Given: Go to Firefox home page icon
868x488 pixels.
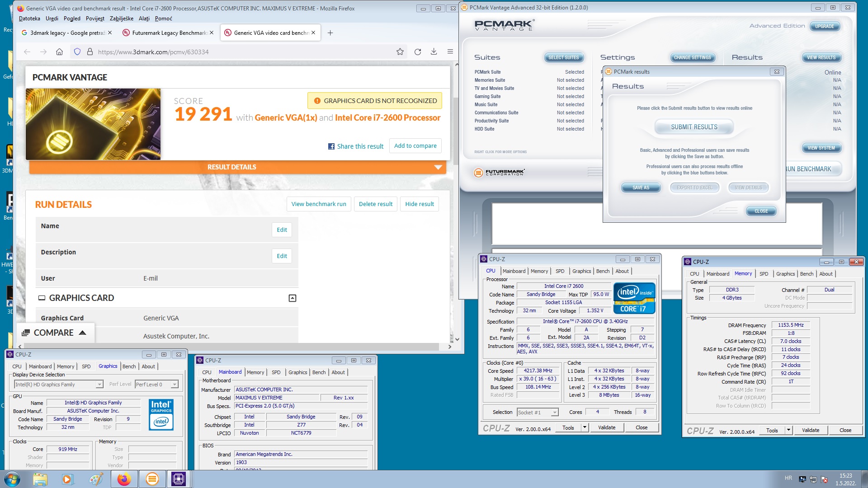Looking at the screenshot, I should tap(59, 52).
